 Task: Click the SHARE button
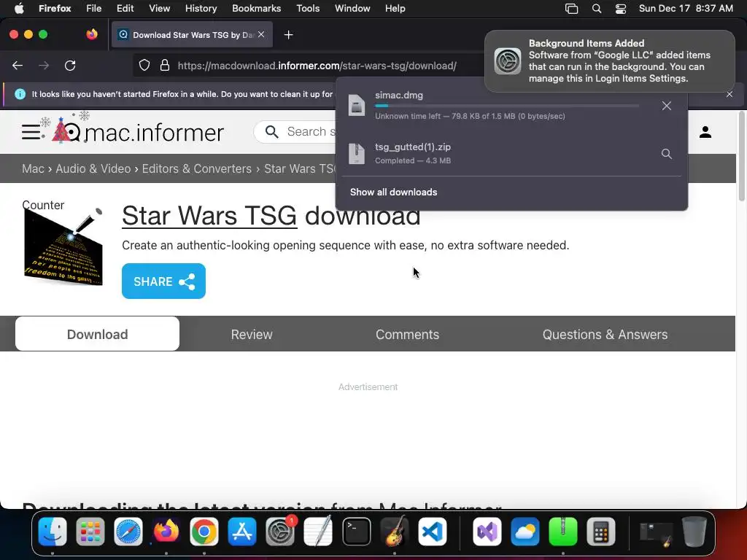163,281
